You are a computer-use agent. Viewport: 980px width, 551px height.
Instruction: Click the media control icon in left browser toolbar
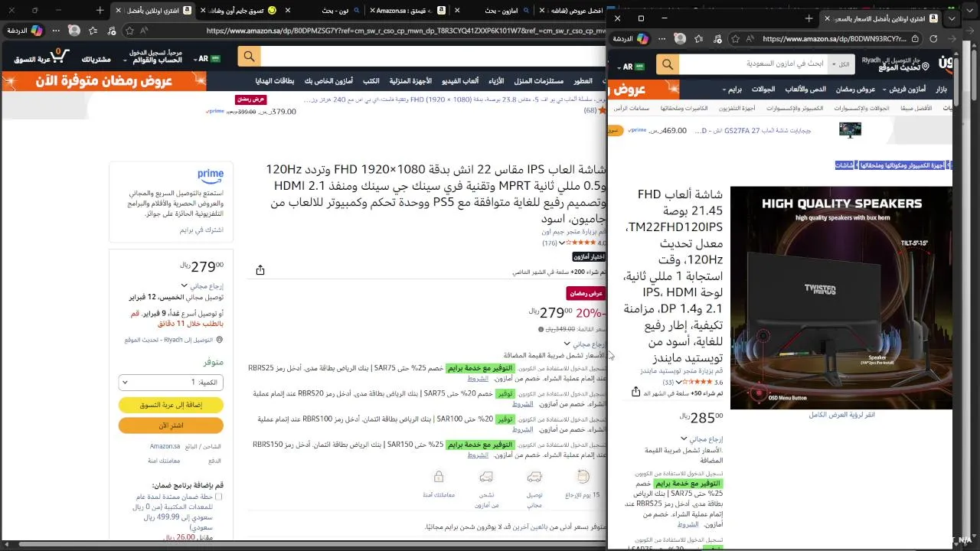coord(112,31)
